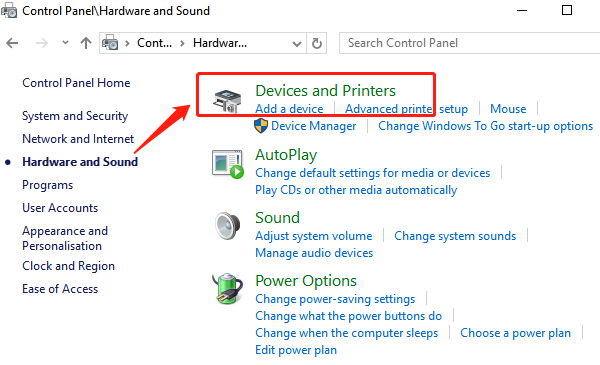Screen dimensions: 600x365
Task: Go up one level with up arrow
Action: click(86, 43)
